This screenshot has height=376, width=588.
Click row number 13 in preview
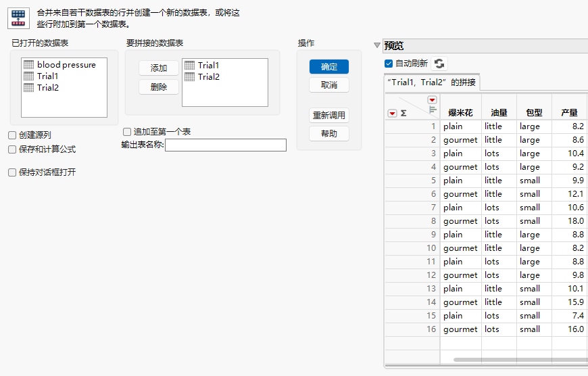tap(412, 289)
